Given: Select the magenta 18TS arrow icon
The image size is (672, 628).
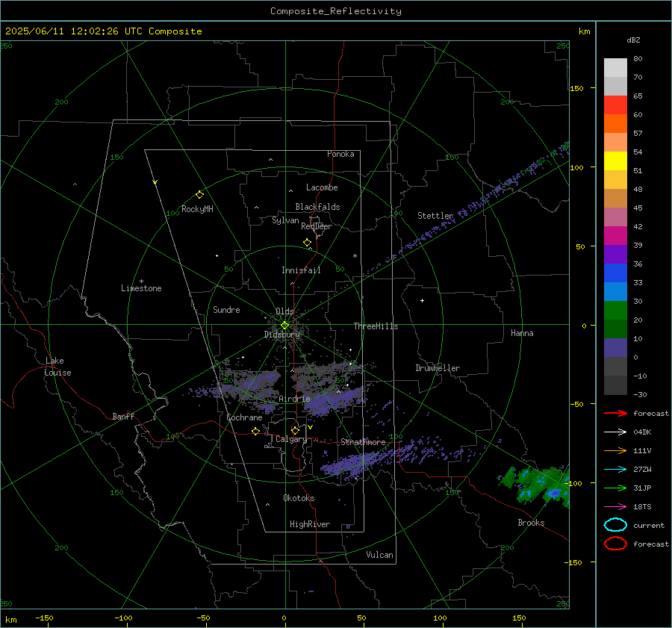Looking at the screenshot, I should click(x=615, y=507).
